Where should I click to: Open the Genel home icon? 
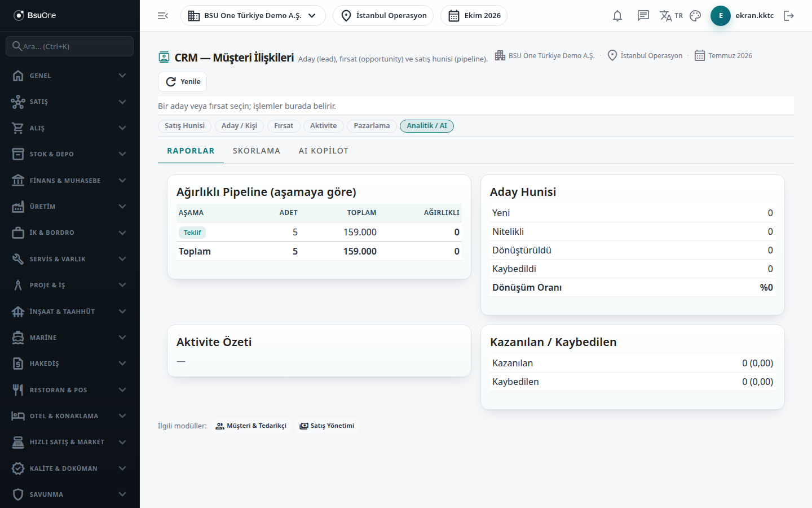tap(18, 76)
